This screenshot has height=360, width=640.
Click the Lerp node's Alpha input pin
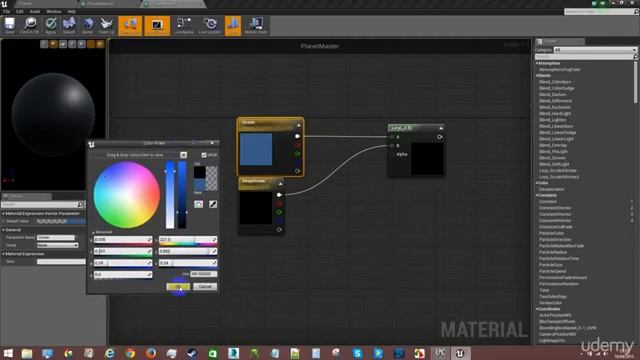click(393, 154)
